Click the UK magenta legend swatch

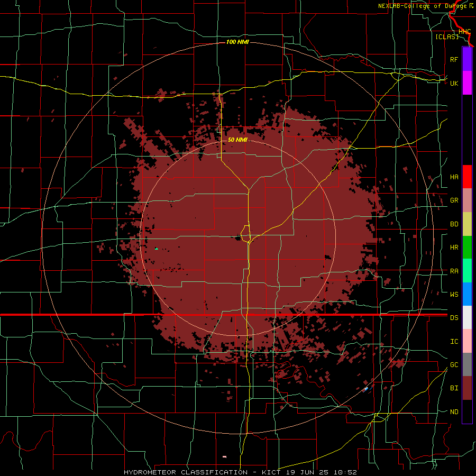(x=467, y=83)
